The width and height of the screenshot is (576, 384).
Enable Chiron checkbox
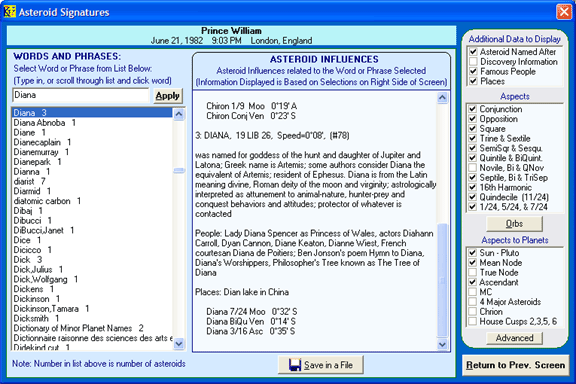point(473,312)
